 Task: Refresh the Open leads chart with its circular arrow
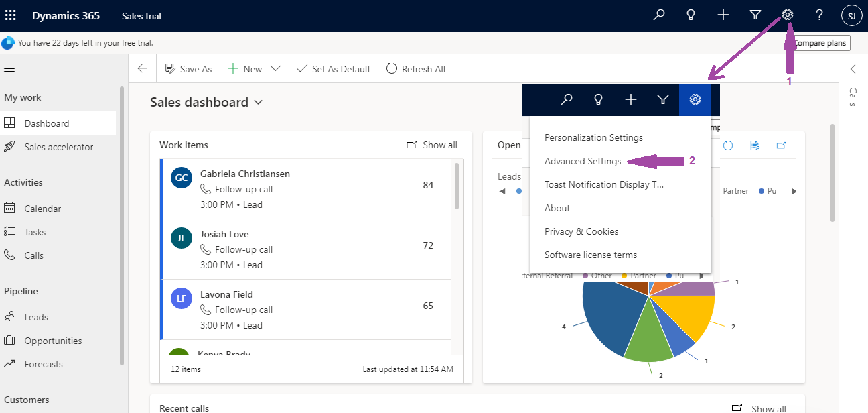[728, 145]
